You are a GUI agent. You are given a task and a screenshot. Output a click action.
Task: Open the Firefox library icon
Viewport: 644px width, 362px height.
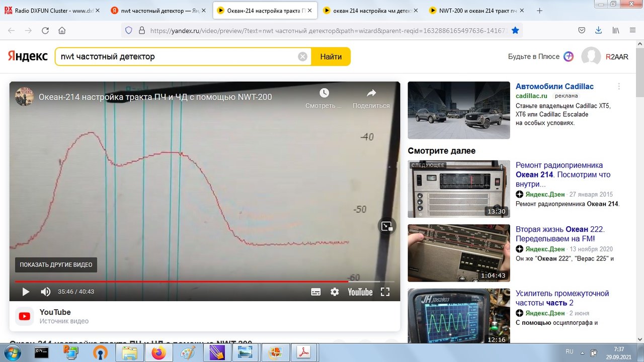(x=615, y=30)
